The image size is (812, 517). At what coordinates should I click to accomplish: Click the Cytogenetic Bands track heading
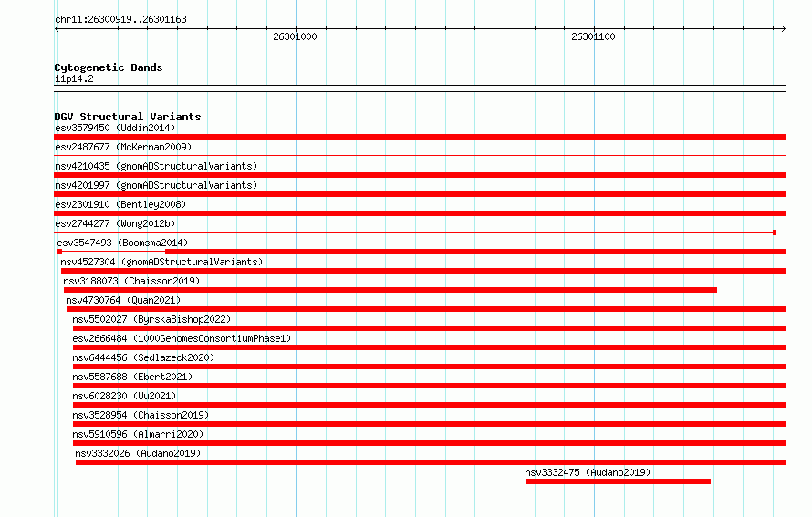(x=109, y=67)
